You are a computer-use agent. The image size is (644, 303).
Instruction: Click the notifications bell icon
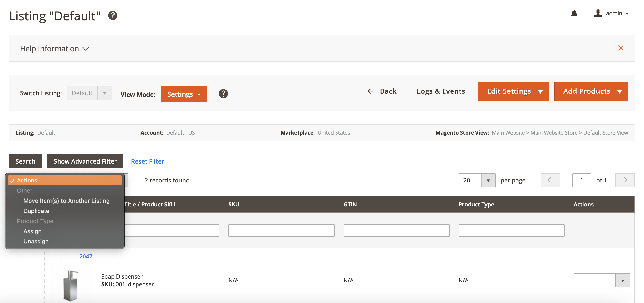pyautogui.click(x=574, y=14)
